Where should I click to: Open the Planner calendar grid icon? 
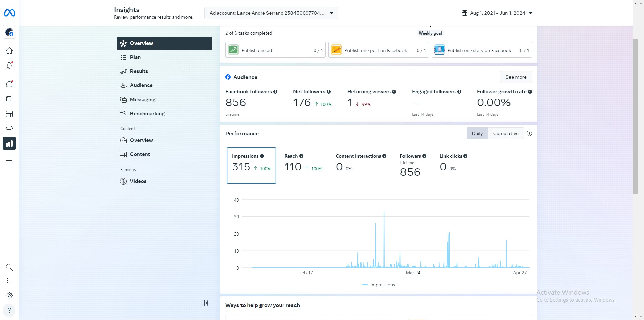click(x=9, y=114)
